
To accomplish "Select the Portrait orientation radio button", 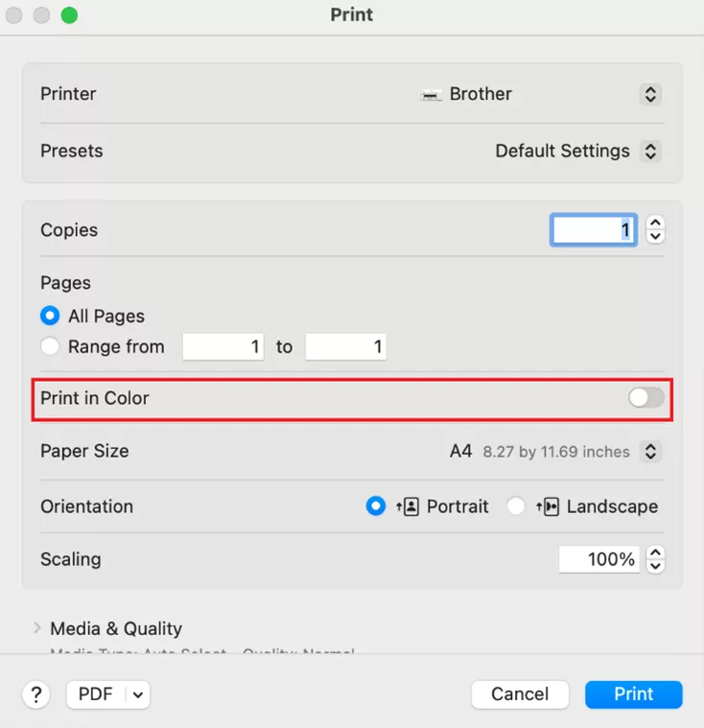I will click(375, 506).
